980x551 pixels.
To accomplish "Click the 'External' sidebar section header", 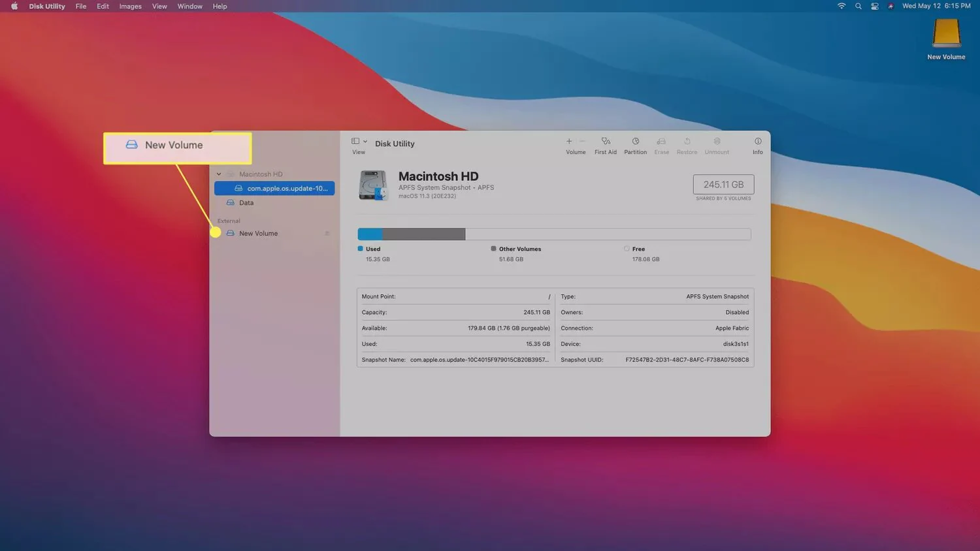I will coord(229,221).
